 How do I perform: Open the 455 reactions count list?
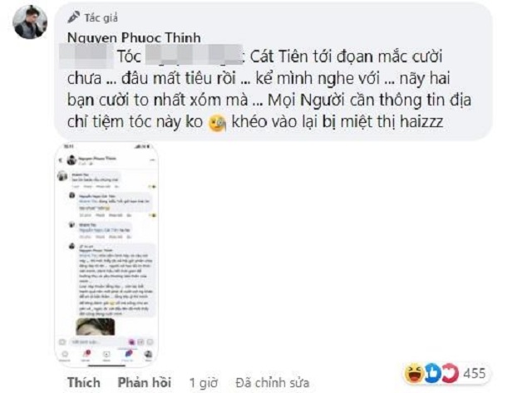pos(475,373)
